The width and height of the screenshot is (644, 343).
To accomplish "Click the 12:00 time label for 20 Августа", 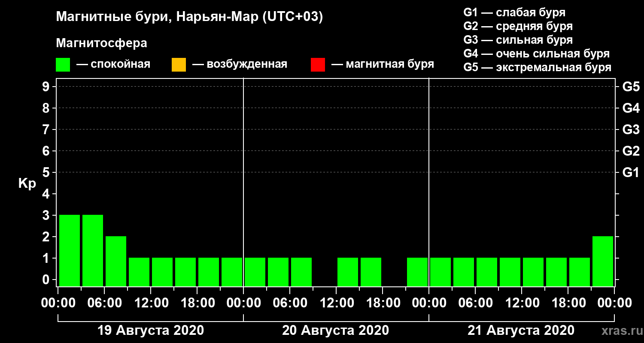I will (x=336, y=303).
